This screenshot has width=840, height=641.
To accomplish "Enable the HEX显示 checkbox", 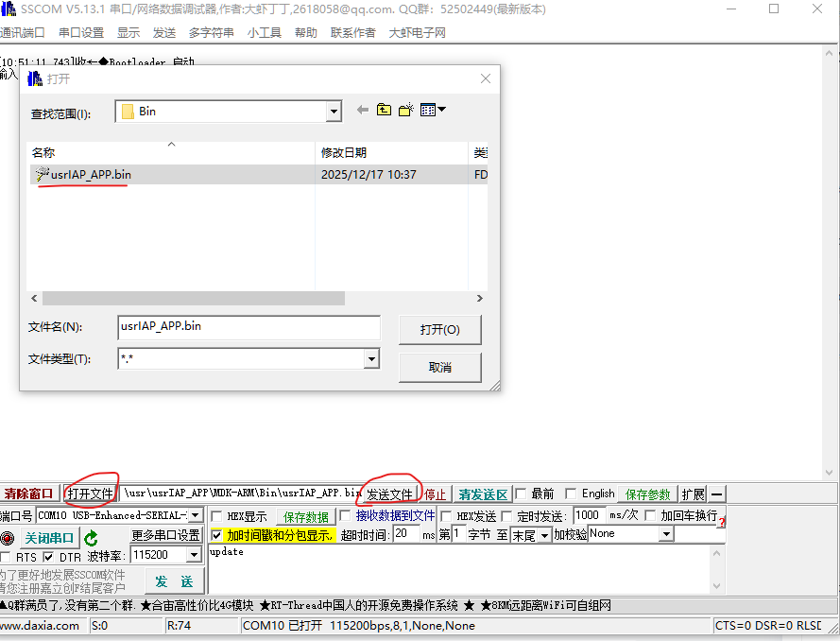I will [216, 516].
